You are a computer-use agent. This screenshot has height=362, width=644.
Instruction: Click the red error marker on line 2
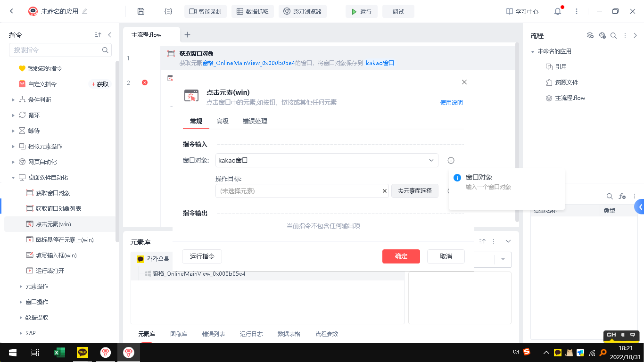click(145, 82)
